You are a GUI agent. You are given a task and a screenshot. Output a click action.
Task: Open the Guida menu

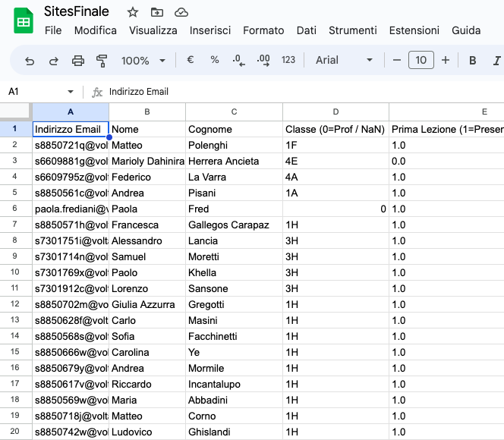[x=466, y=30]
